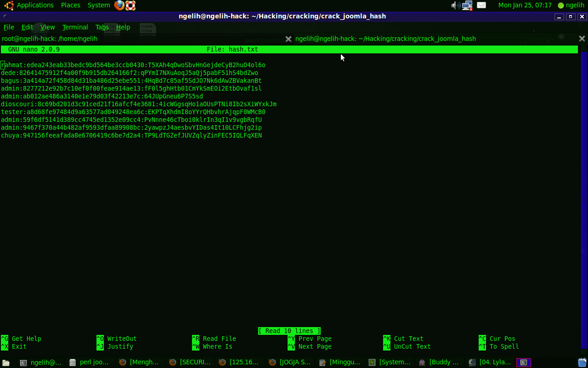This screenshot has width=588, height=368.
Task: Click the ^O WriteOut shortcut
Action: coord(117,339)
